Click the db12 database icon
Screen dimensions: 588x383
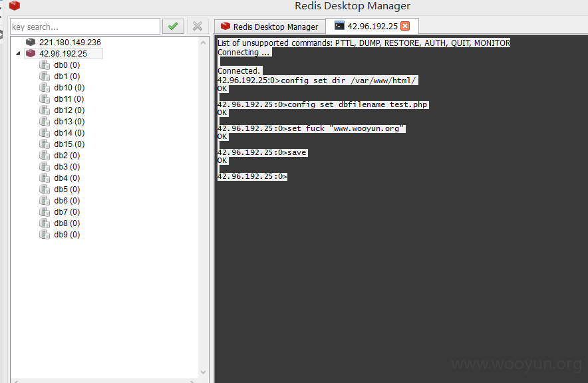click(x=45, y=110)
